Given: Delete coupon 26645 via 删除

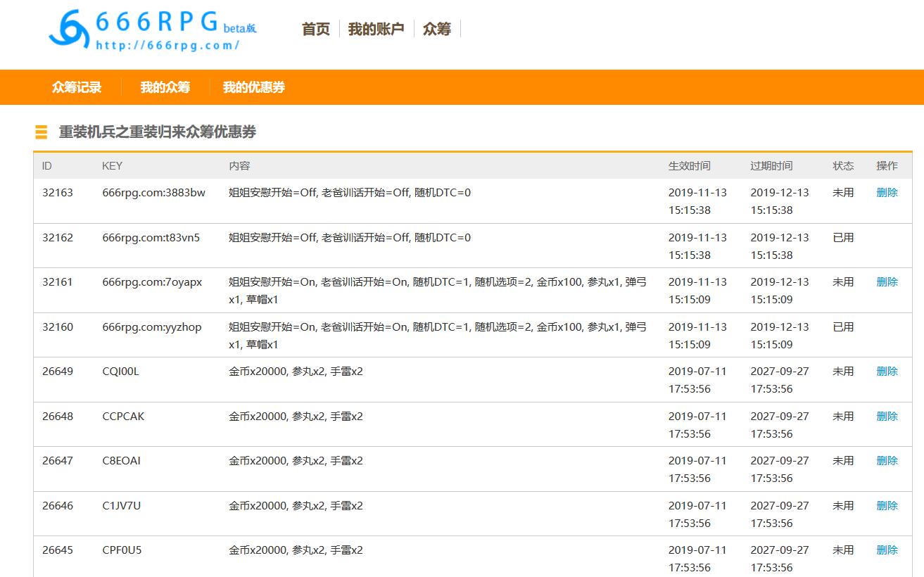Looking at the screenshot, I should point(887,550).
